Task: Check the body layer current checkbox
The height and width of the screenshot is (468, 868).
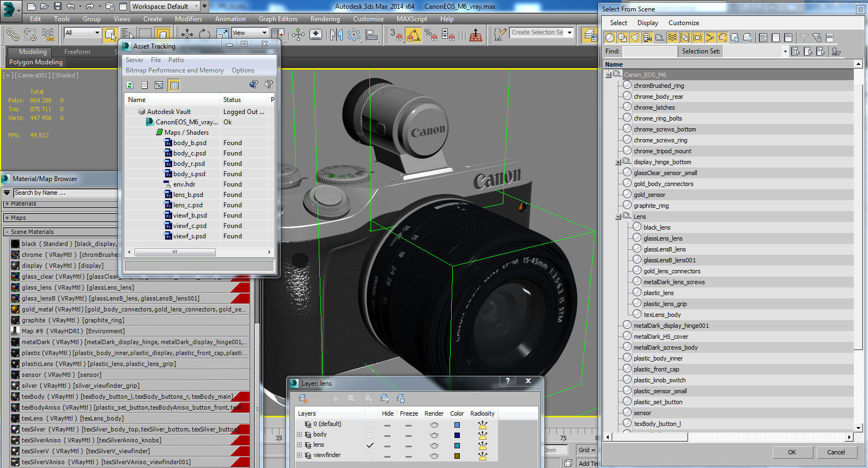Action: tap(370, 435)
